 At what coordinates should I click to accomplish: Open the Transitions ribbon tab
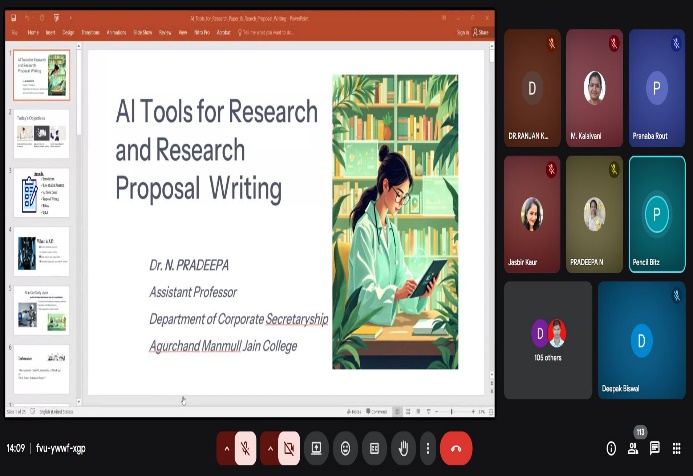(x=91, y=32)
